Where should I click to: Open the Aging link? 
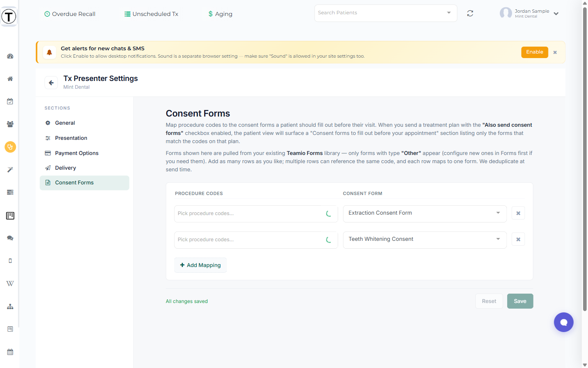click(x=220, y=14)
